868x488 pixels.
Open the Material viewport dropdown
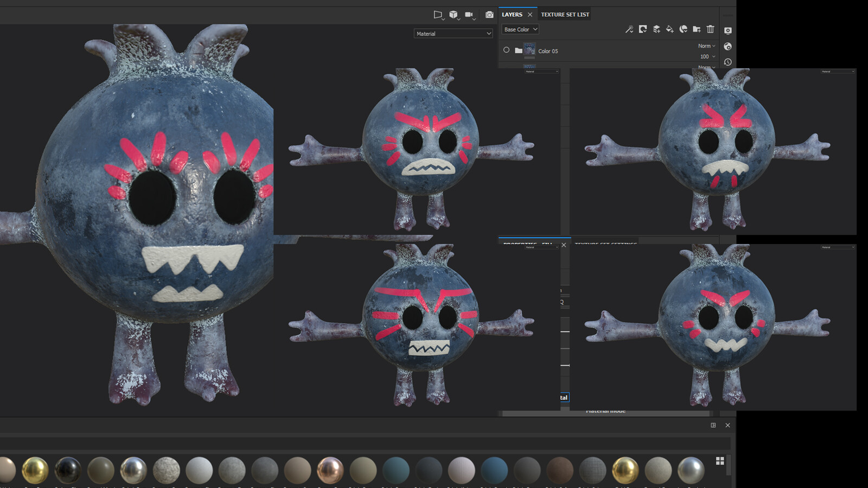(x=454, y=34)
